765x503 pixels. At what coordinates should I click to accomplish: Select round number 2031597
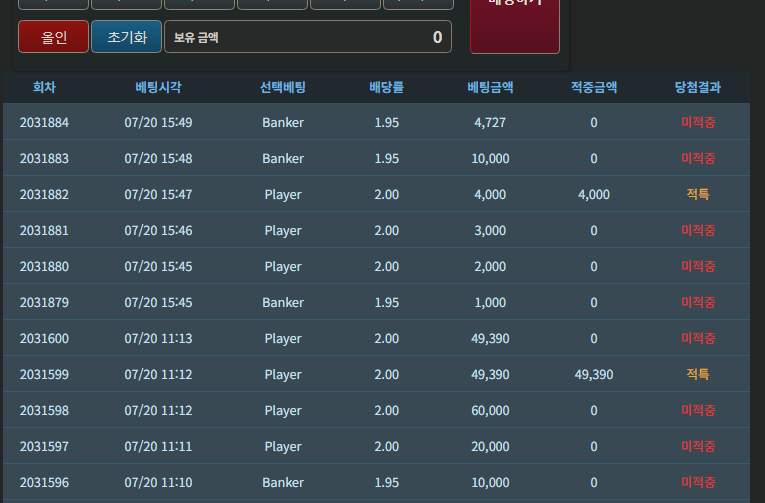44,446
